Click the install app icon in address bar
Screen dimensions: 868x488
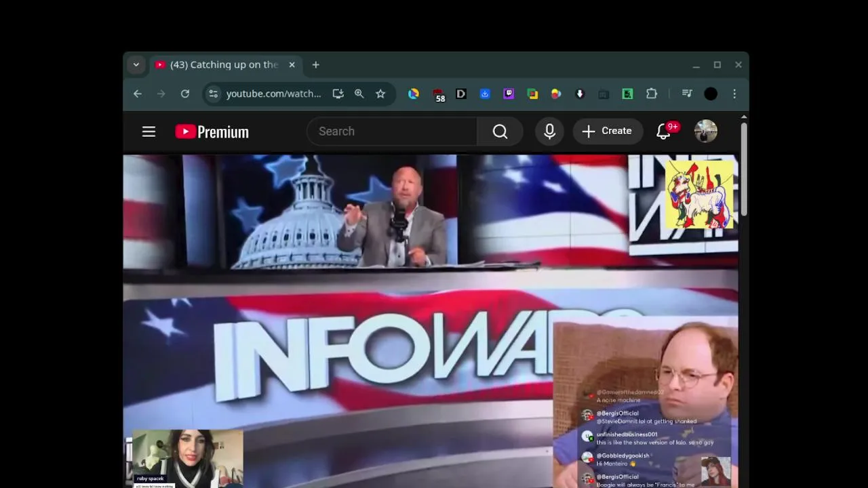(338, 94)
